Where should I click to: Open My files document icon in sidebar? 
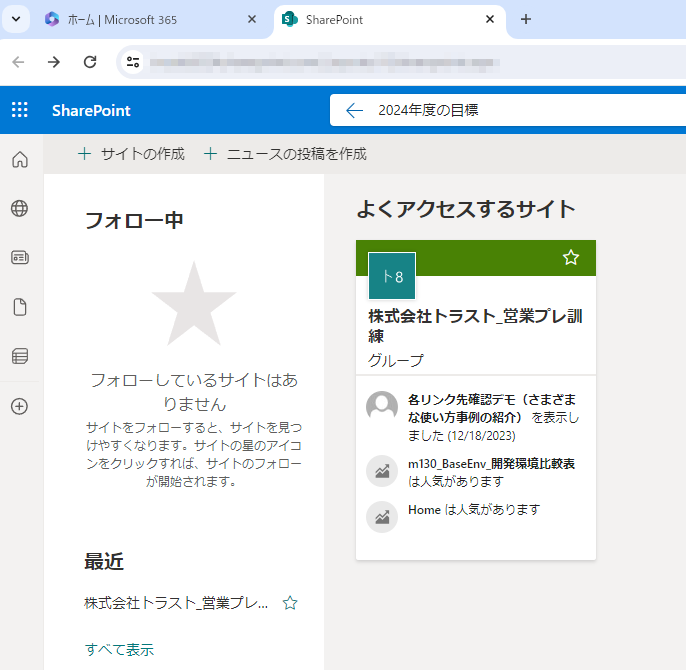point(20,307)
